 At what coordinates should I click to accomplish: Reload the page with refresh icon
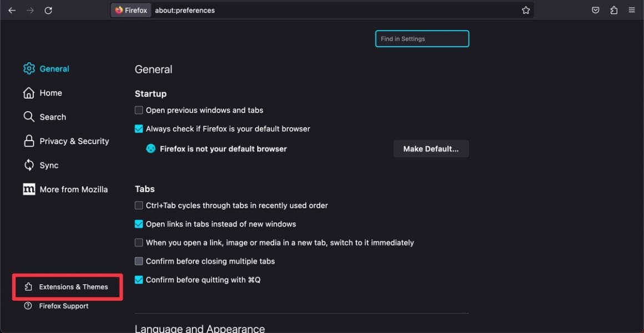[48, 10]
